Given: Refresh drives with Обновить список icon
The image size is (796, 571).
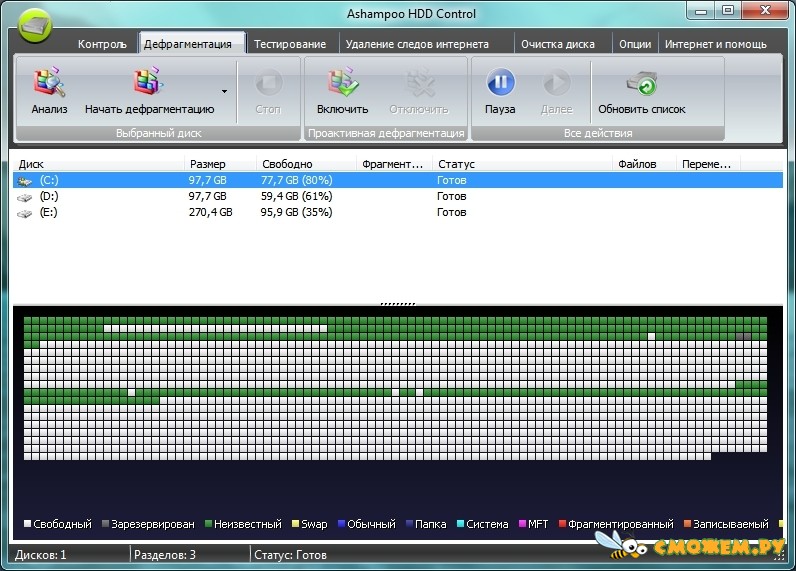Looking at the screenshot, I should pos(642,83).
